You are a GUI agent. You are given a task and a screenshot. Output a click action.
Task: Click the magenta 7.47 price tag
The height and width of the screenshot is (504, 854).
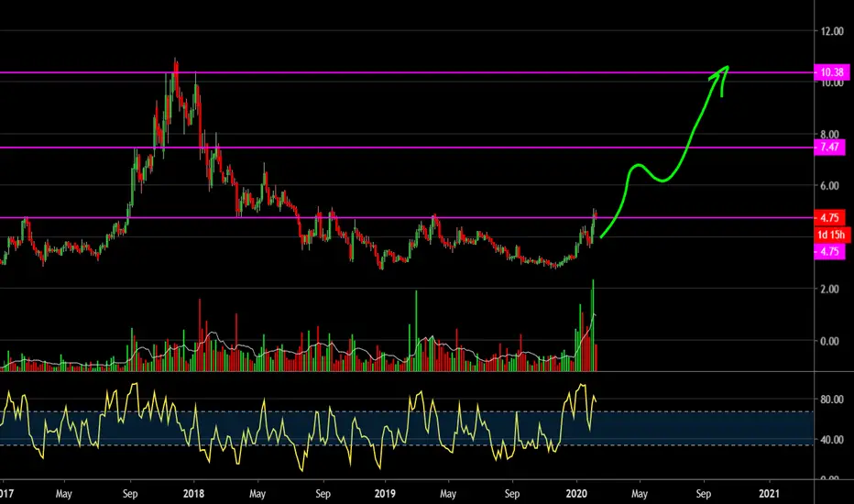click(x=829, y=147)
